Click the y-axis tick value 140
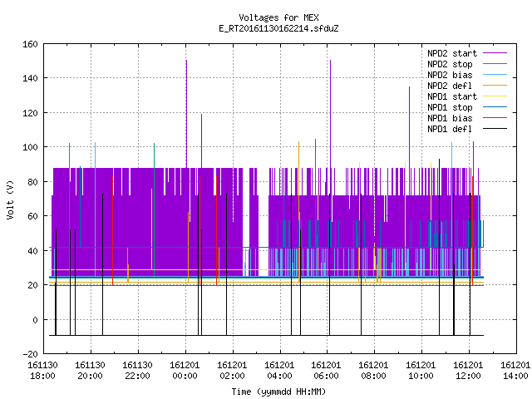The image size is (532, 399). pos(30,78)
